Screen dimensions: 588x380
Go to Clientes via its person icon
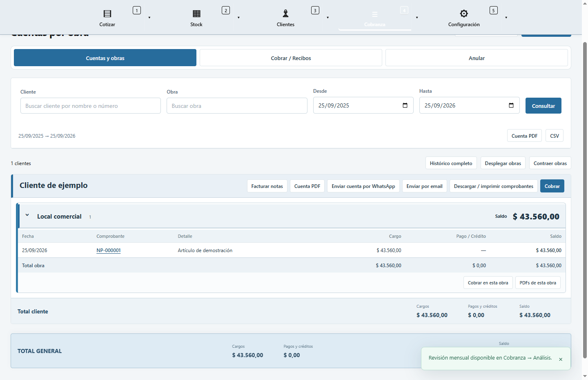pyautogui.click(x=285, y=13)
